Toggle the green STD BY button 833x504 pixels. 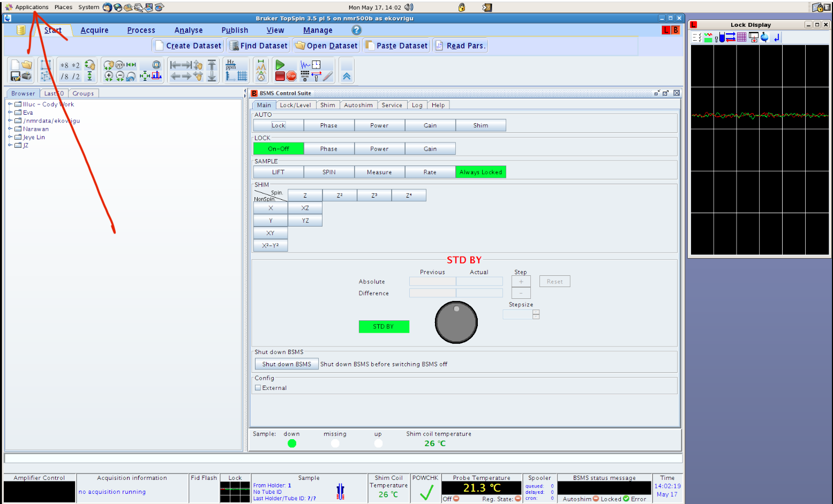pyautogui.click(x=384, y=327)
